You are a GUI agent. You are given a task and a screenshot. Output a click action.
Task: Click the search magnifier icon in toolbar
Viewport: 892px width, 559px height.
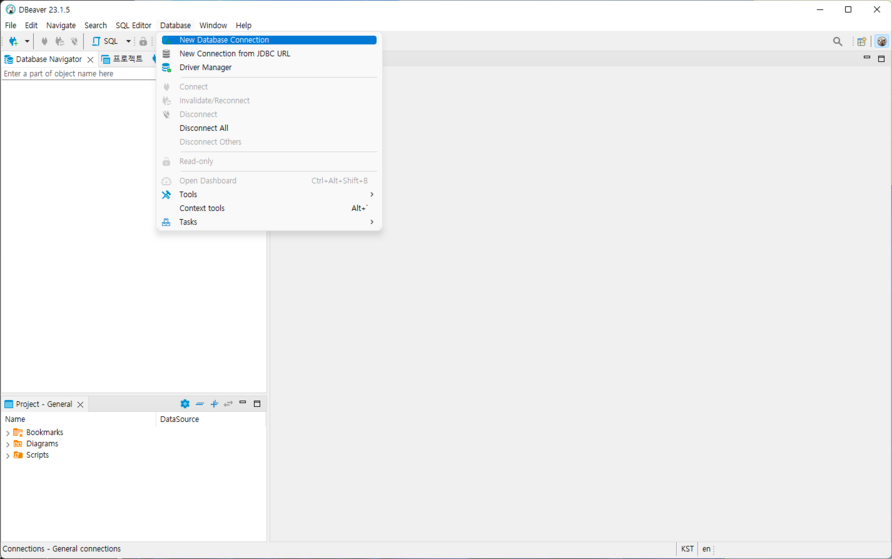click(838, 42)
